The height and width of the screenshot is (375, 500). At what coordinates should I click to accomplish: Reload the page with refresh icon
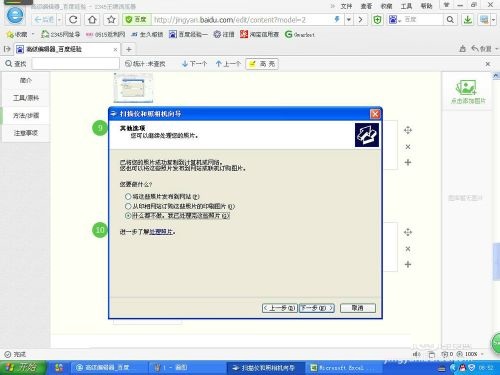tap(73, 20)
